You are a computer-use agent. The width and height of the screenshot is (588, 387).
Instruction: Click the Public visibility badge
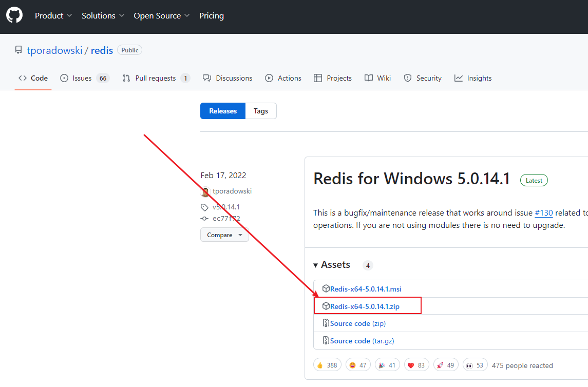pyautogui.click(x=130, y=50)
